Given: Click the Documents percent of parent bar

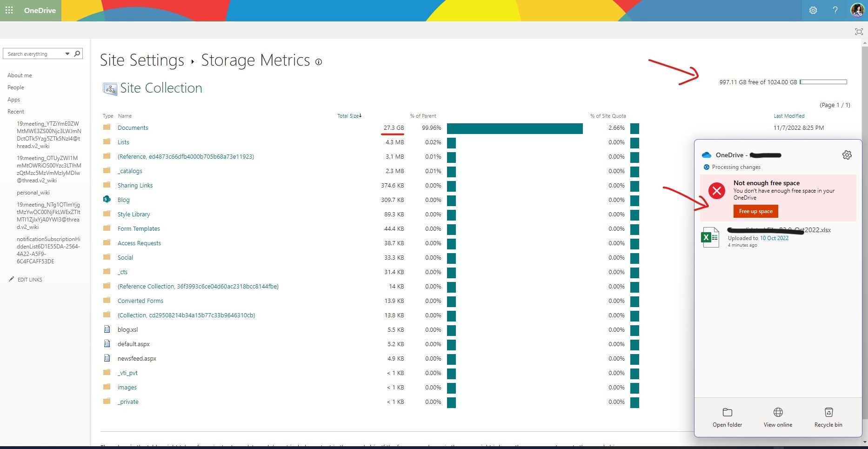Looking at the screenshot, I should click(515, 128).
